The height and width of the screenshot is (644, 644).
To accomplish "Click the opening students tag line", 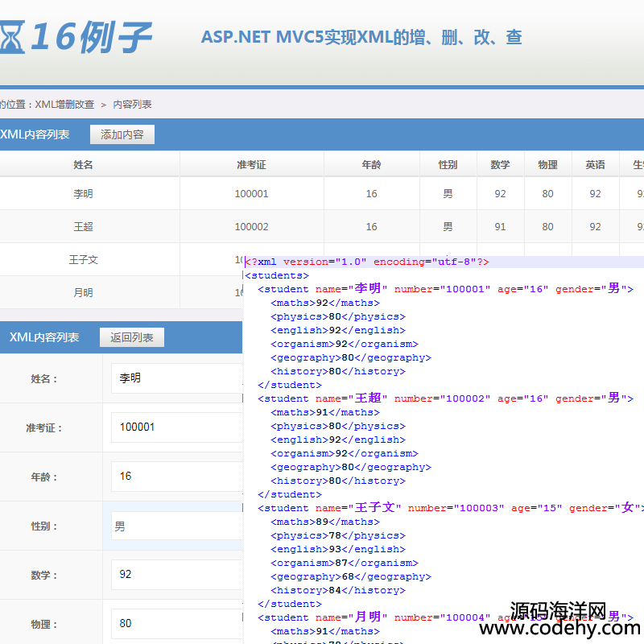I will (277, 275).
